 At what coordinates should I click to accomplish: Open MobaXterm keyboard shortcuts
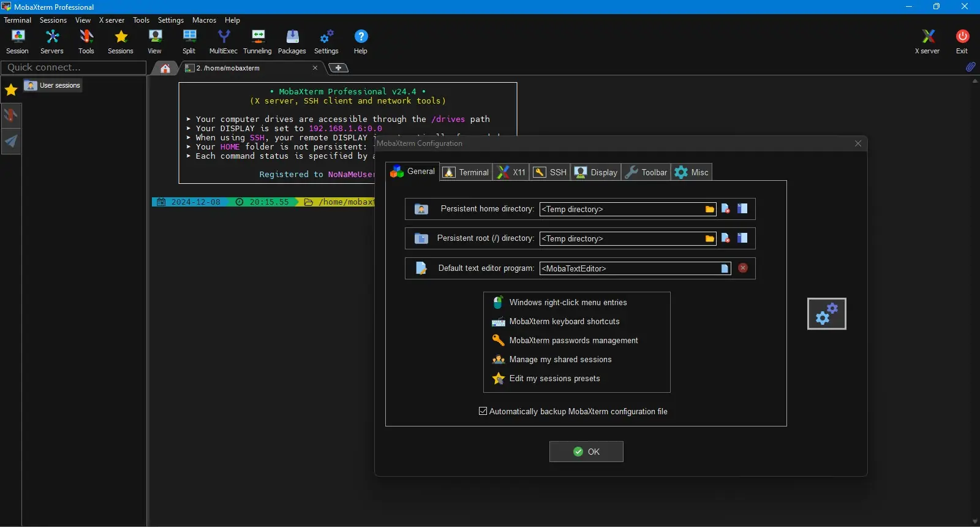(x=564, y=321)
